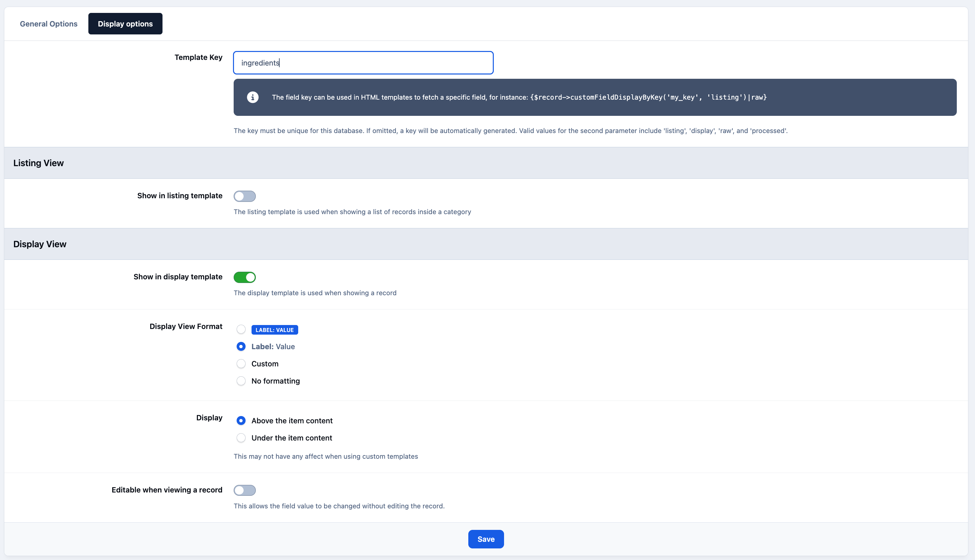
Task: Turn on Editable when viewing a record
Action: [245, 490]
